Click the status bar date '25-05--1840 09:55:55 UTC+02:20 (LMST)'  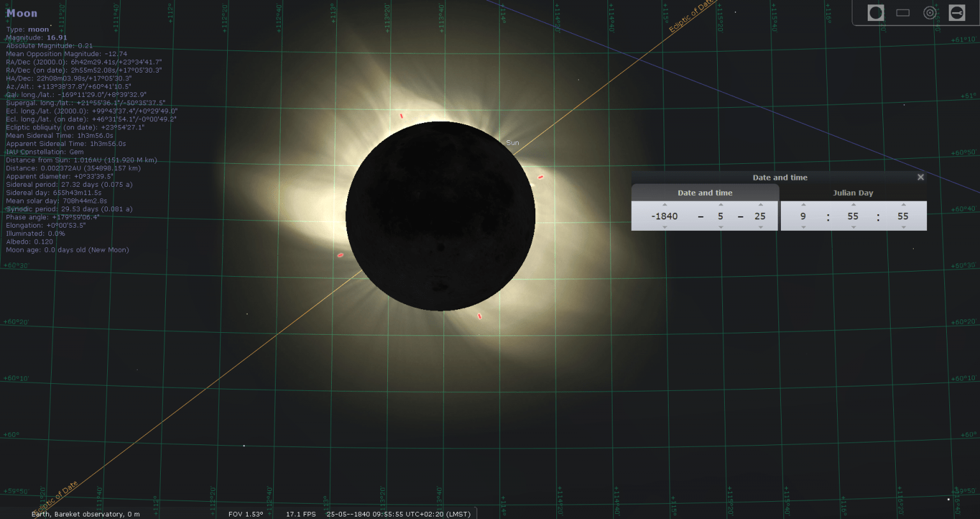398,514
